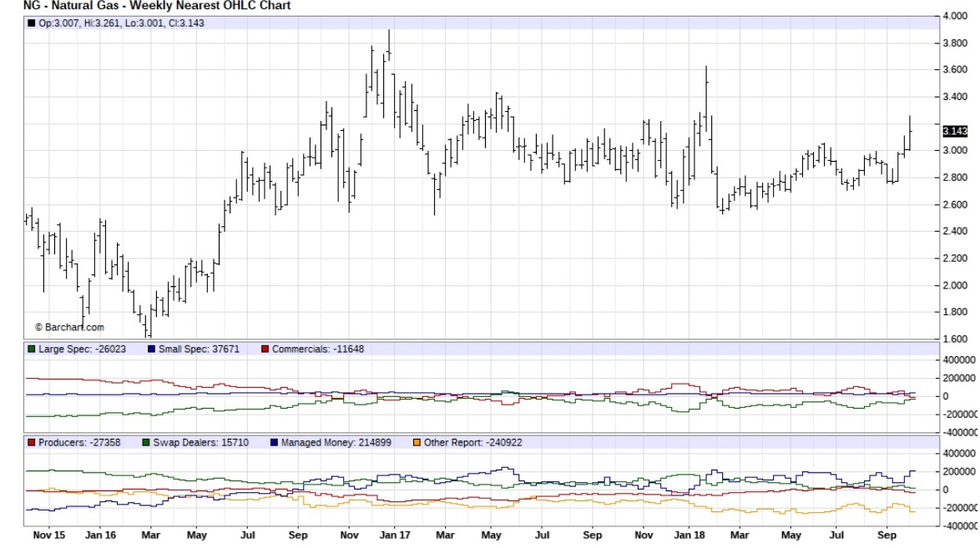Select the orange Other Report legend swatch
Viewport: 980px width, 548px height.
point(417,441)
